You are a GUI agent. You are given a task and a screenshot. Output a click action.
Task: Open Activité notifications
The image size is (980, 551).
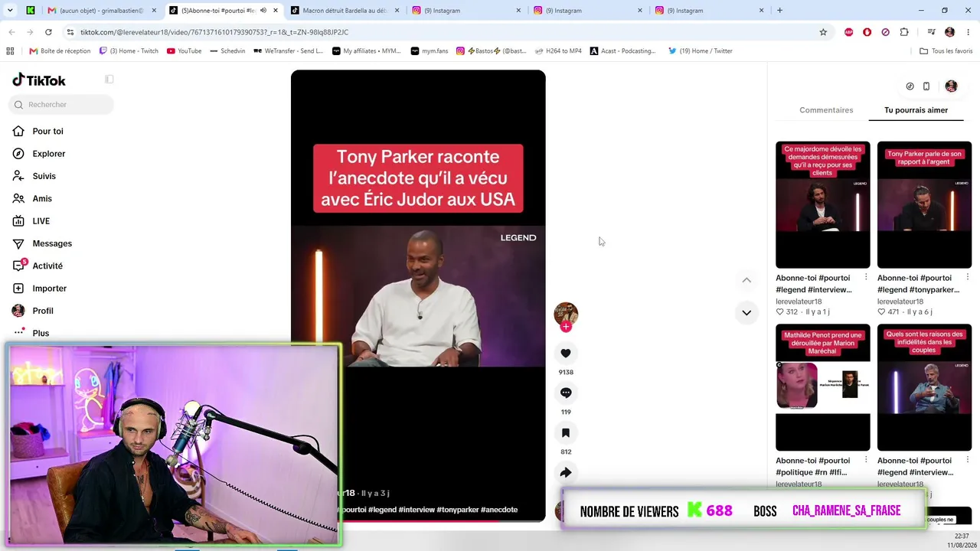[x=47, y=266]
